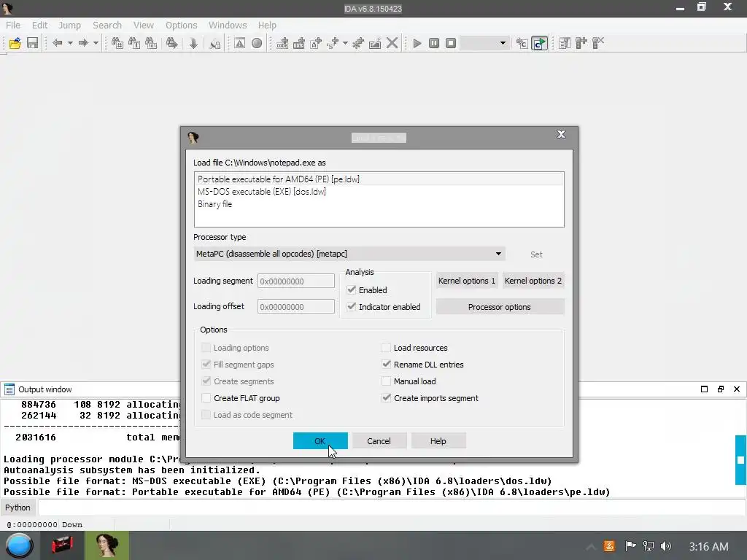Click the Search immediate value (#) binoculars icon
The width and height of the screenshot is (747, 560).
117,43
